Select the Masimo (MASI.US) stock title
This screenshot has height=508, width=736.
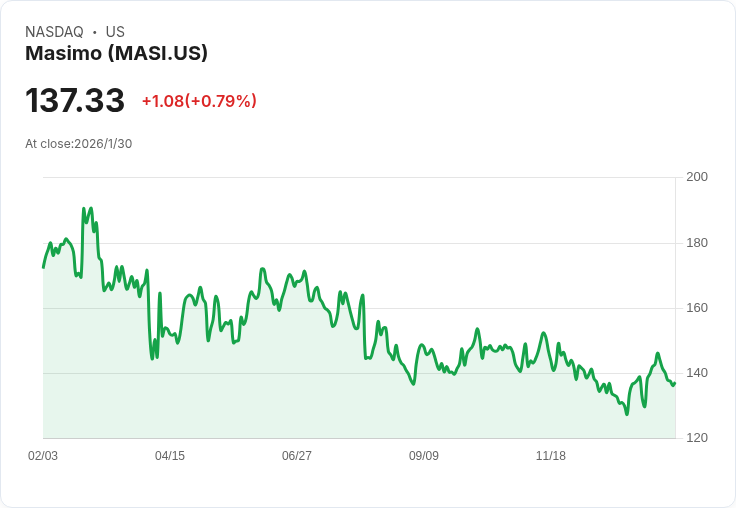(x=116, y=54)
